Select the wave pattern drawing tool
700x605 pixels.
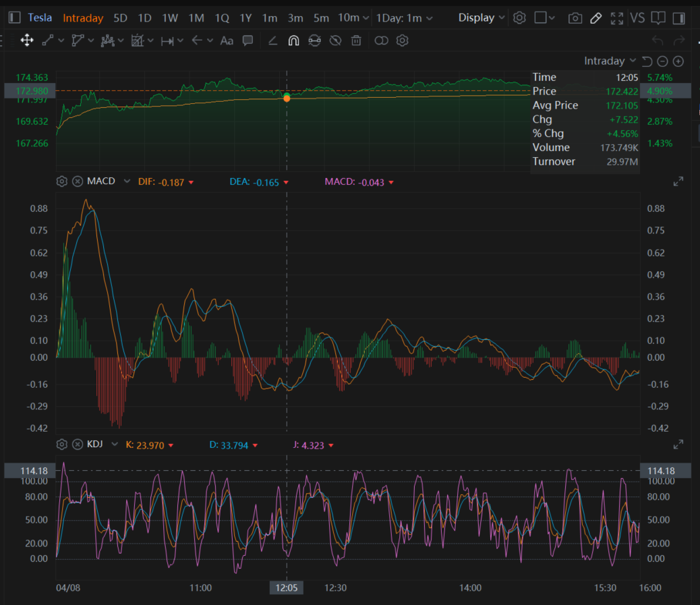(108, 40)
